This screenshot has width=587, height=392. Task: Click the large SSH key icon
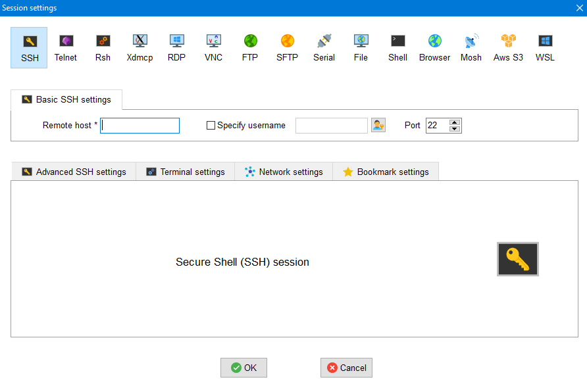click(x=518, y=259)
